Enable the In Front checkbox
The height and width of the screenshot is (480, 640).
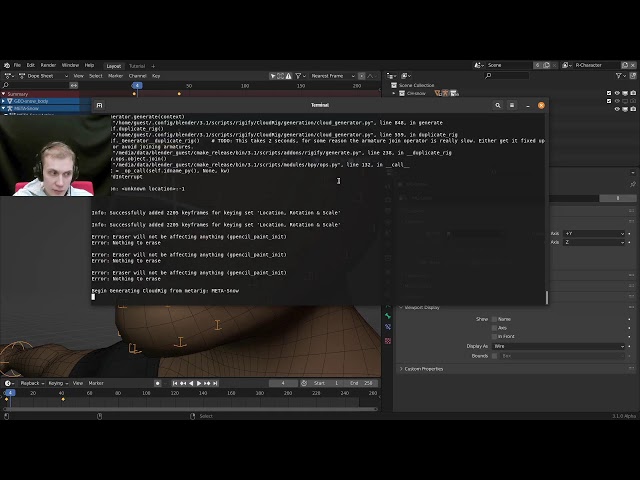[x=494, y=336]
